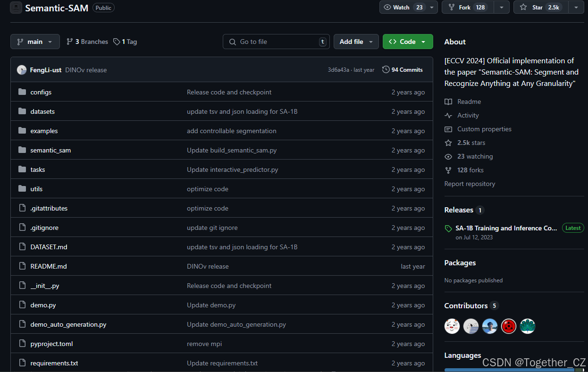The height and width of the screenshot is (372, 588).
Task: Click the examples folder icon
Action: coord(22,131)
